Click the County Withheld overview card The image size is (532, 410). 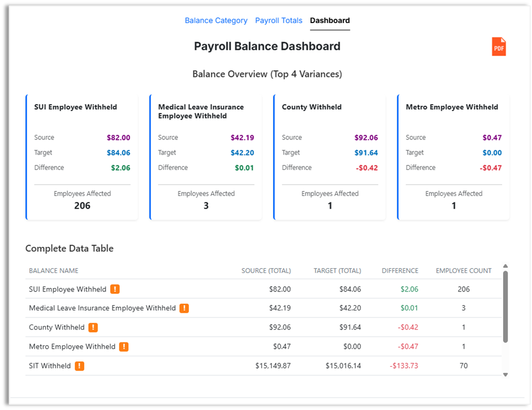pyautogui.click(x=329, y=156)
